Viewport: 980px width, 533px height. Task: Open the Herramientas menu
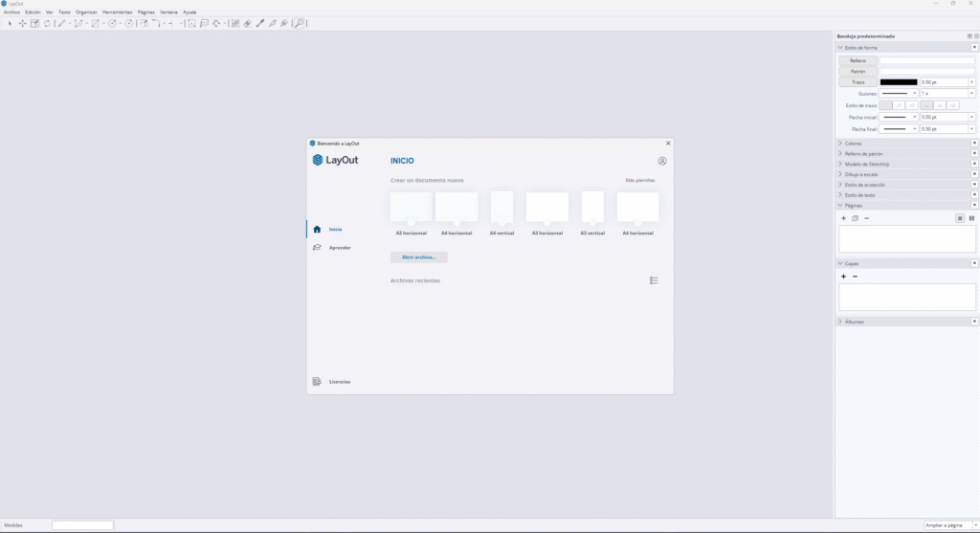[117, 11]
